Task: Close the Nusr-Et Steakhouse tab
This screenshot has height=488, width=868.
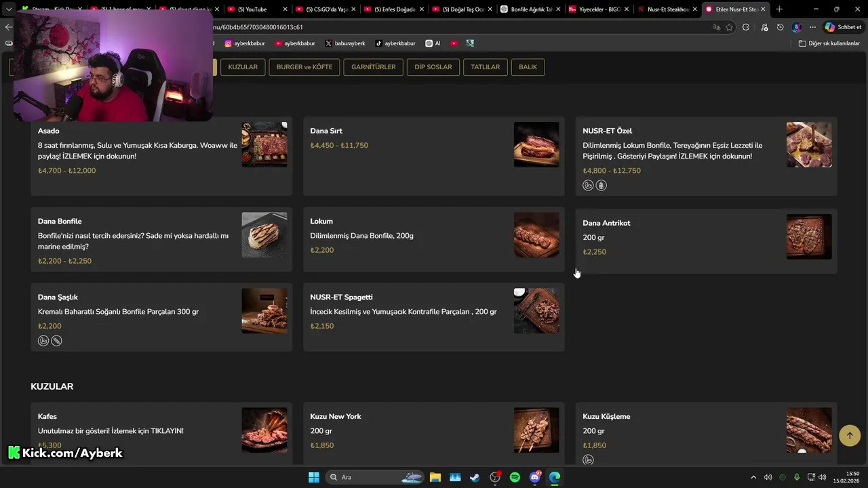Action: [x=694, y=9]
